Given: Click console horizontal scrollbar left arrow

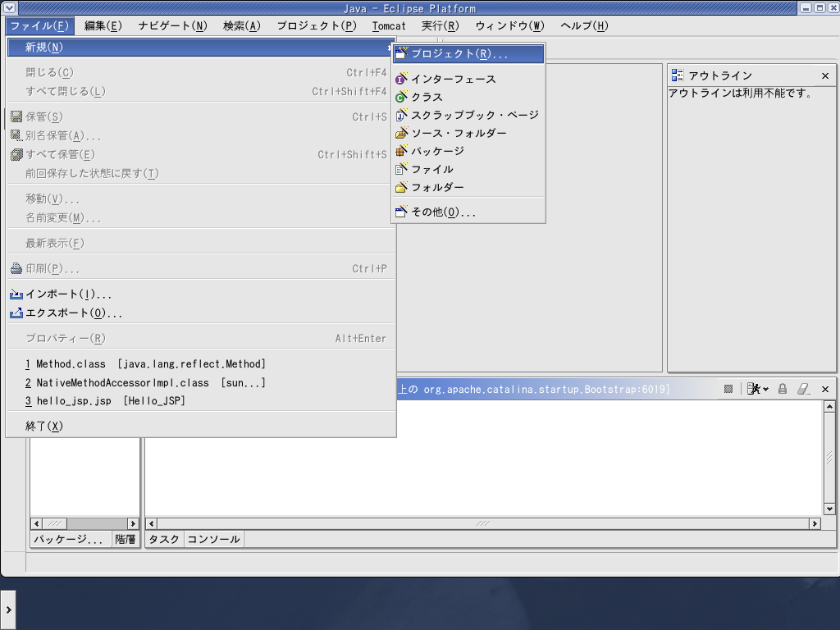Looking at the screenshot, I should tap(152, 523).
